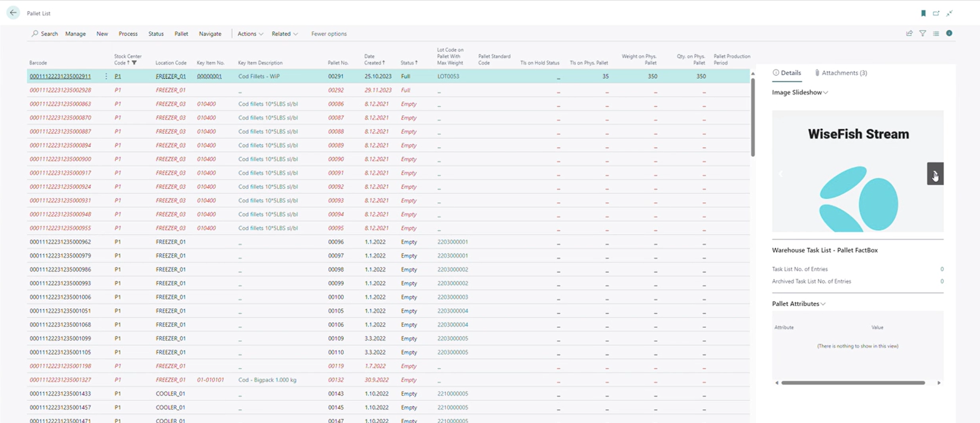Expand the Related dropdown menu
Viewport: 980px width, 423px height.
285,33
